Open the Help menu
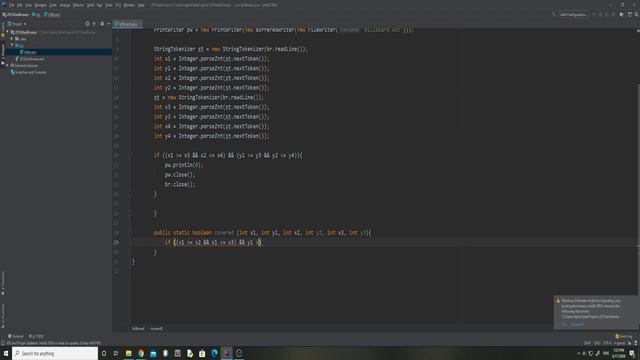Viewport: 640px width, 360px height. 141,5
